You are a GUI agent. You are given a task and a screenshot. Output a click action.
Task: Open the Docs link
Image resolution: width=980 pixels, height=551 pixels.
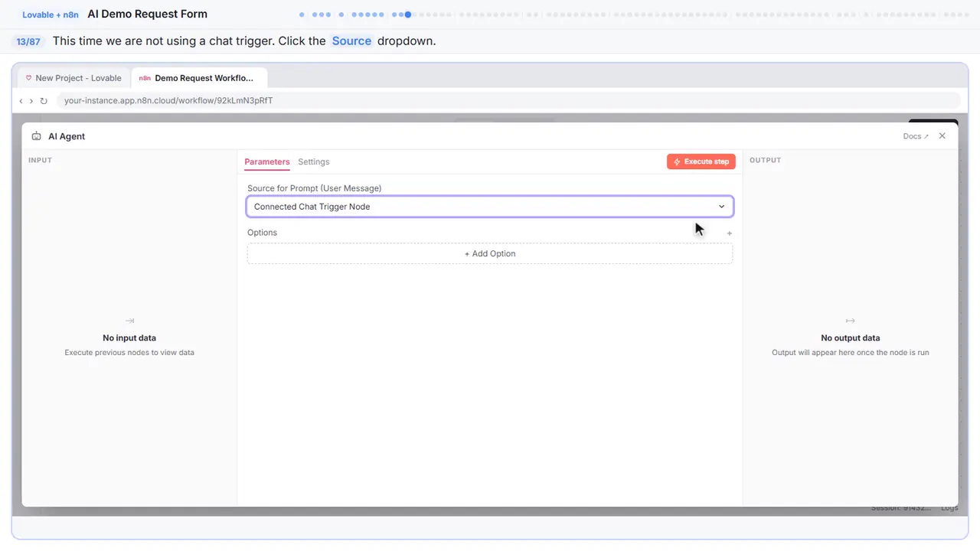tap(916, 136)
